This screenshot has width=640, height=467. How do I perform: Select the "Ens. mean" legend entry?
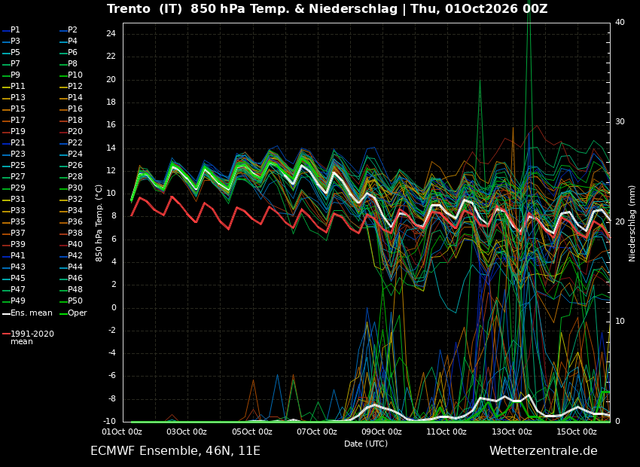click(x=27, y=313)
